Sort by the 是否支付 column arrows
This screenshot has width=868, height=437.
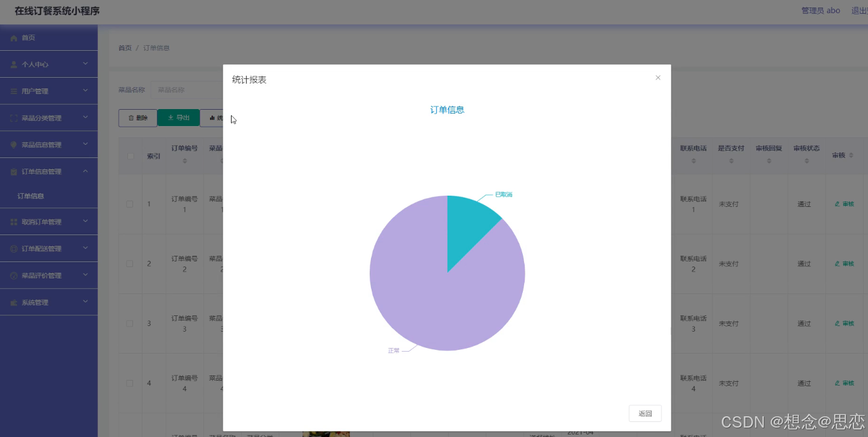click(731, 161)
